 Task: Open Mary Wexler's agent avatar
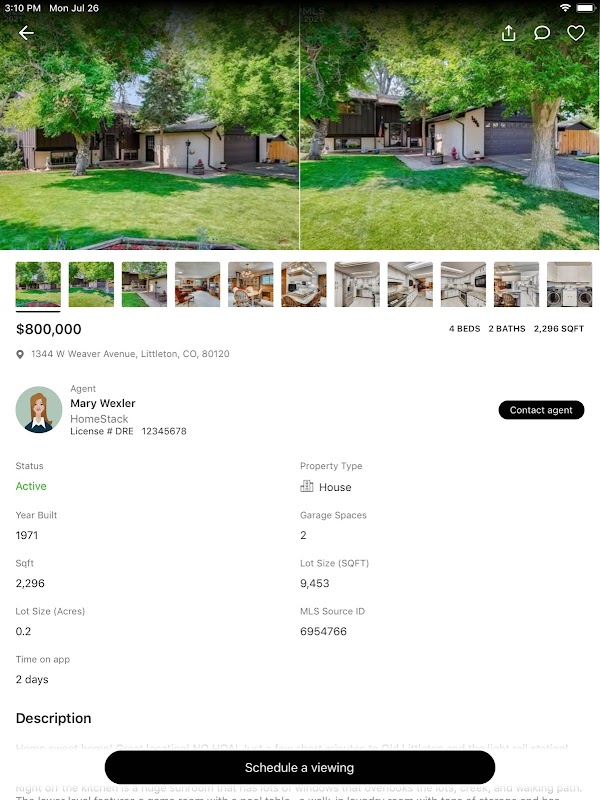pos(39,410)
